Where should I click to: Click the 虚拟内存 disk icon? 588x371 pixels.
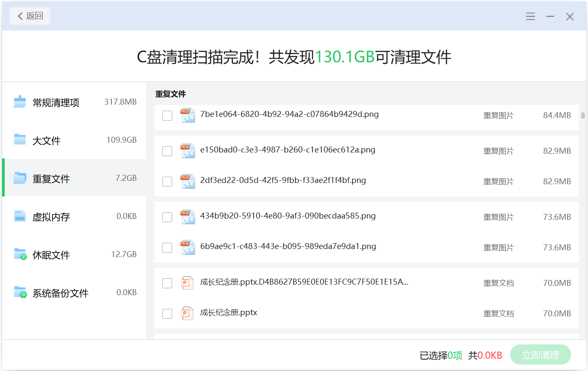click(20, 216)
